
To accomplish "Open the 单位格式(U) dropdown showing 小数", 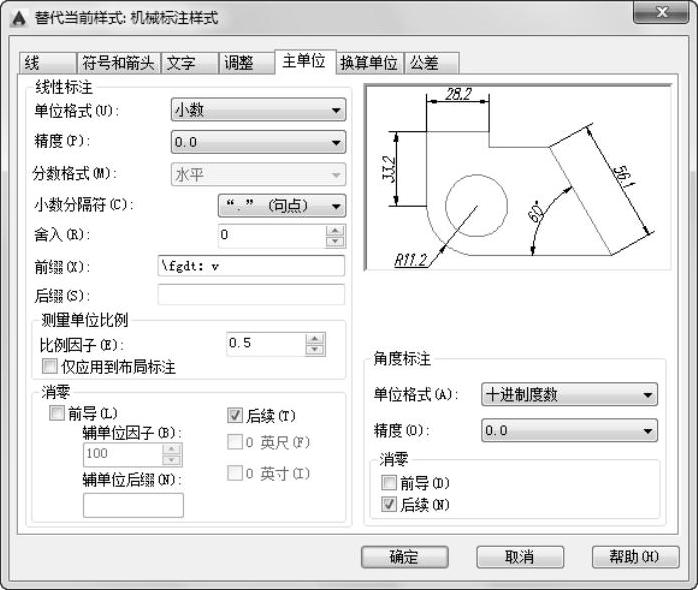I will click(x=258, y=110).
